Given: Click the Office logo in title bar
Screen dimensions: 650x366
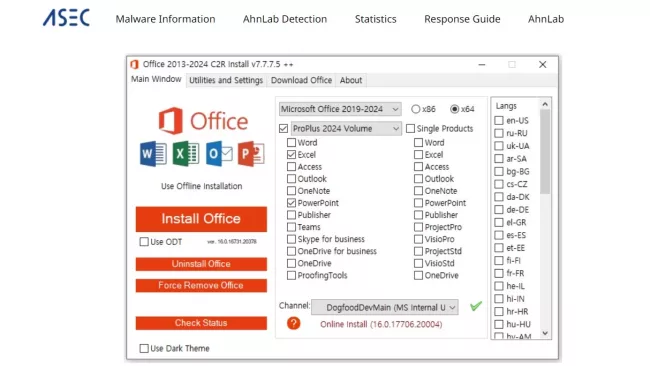Looking at the screenshot, I should (134, 64).
